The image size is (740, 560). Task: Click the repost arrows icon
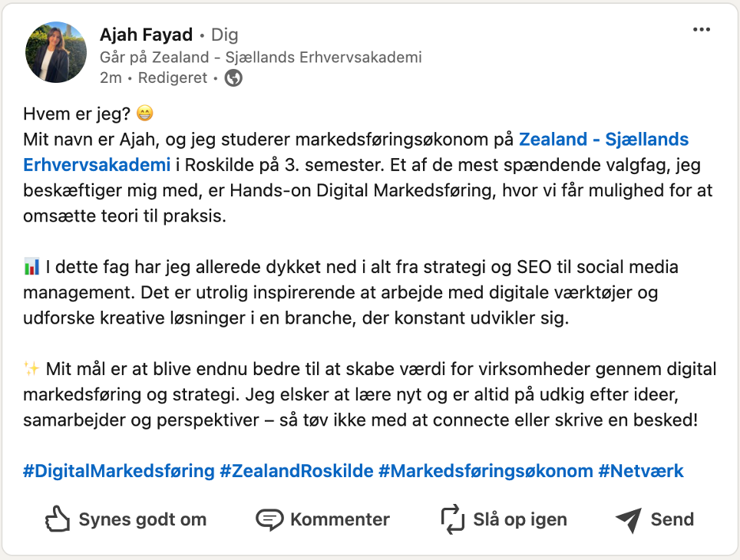pyautogui.click(x=453, y=519)
